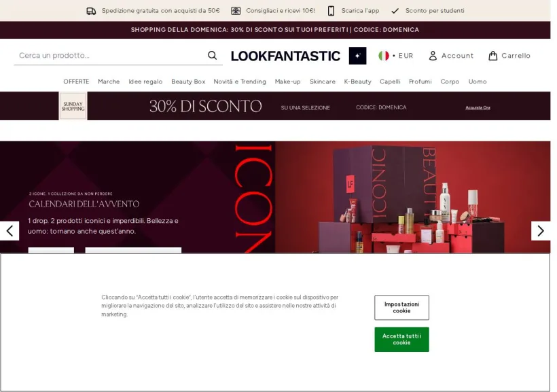Click Spedizione gratuita con acquisti da 50€
557x392 pixels.
(x=160, y=11)
